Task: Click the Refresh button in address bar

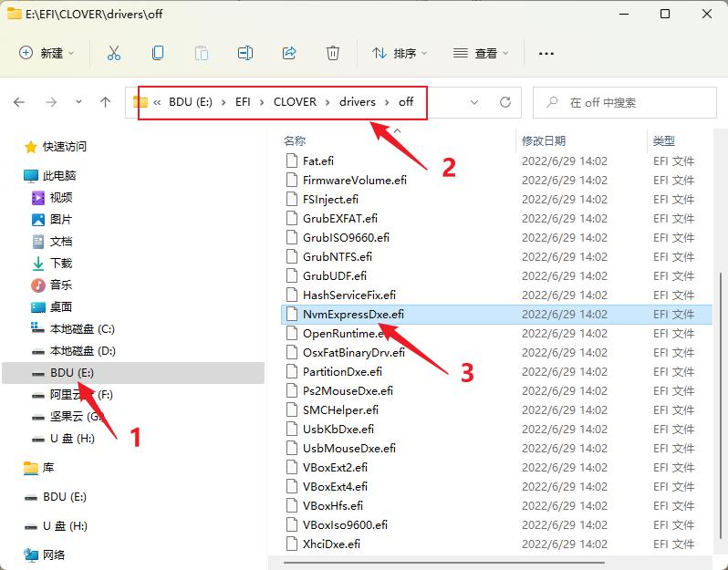Action: click(504, 102)
